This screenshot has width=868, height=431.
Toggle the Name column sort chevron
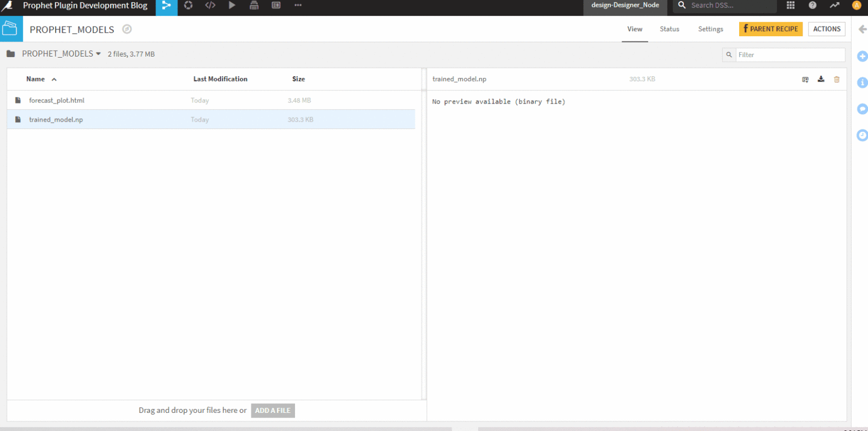coord(54,79)
